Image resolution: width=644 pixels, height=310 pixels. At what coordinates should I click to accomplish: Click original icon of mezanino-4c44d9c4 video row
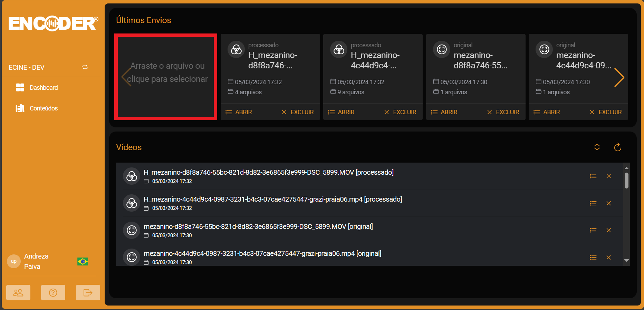132,257
